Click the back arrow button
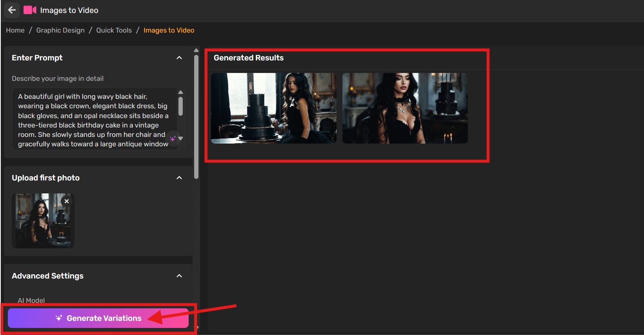644x335 pixels. click(x=12, y=10)
